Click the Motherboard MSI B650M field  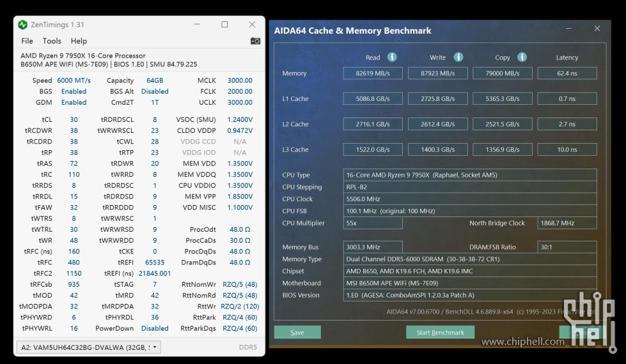[x=470, y=283]
